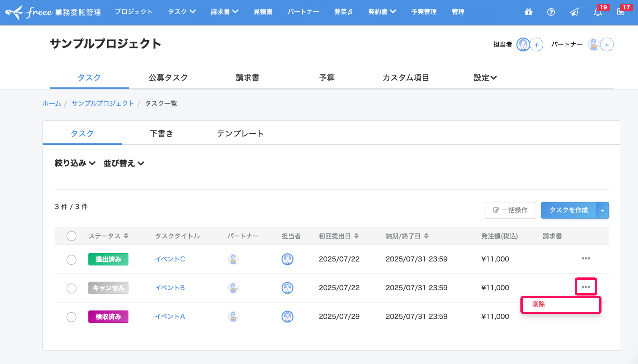Add a パートナー with the plus icon
This screenshot has width=638, height=364.
point(607,45)
